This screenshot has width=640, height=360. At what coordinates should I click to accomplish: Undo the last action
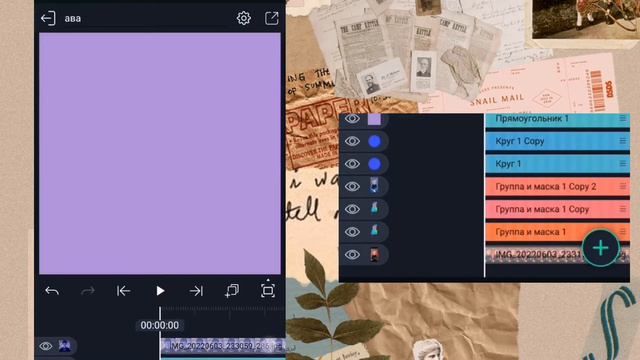tap(52, 291)
